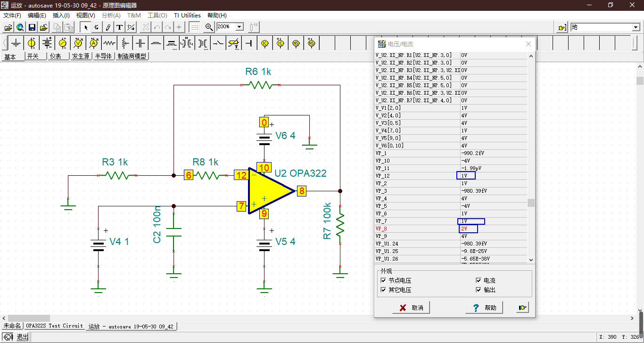Place an ammeter component
The width and height of the screenshot is (644, 343).
pos(94,43)
